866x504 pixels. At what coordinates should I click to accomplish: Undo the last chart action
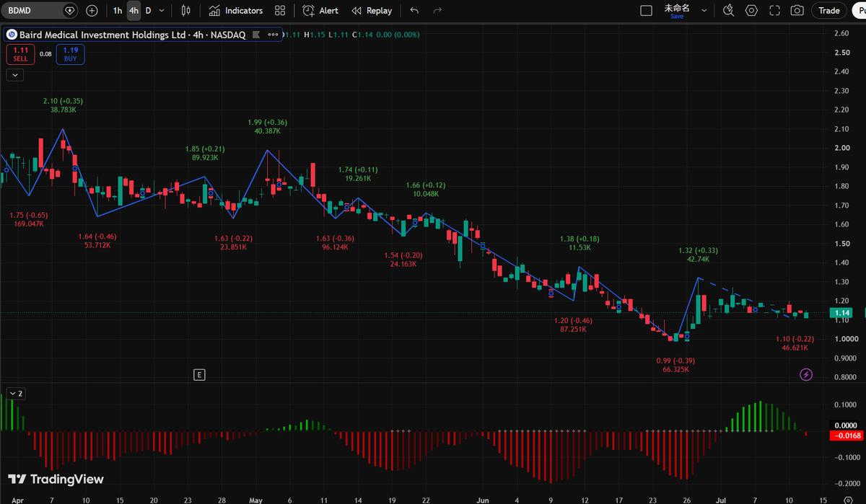tap(414, 11)
